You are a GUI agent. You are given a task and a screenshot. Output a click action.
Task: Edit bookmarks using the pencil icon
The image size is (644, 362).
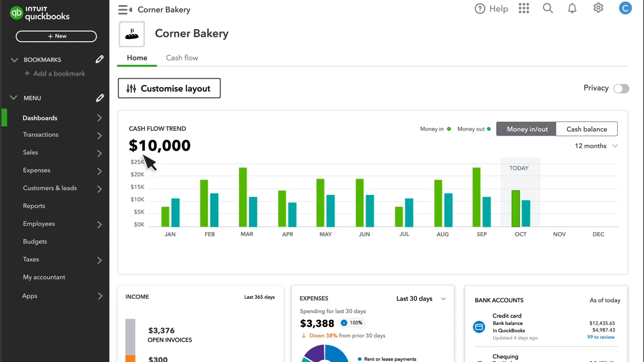tap(100, 59)
